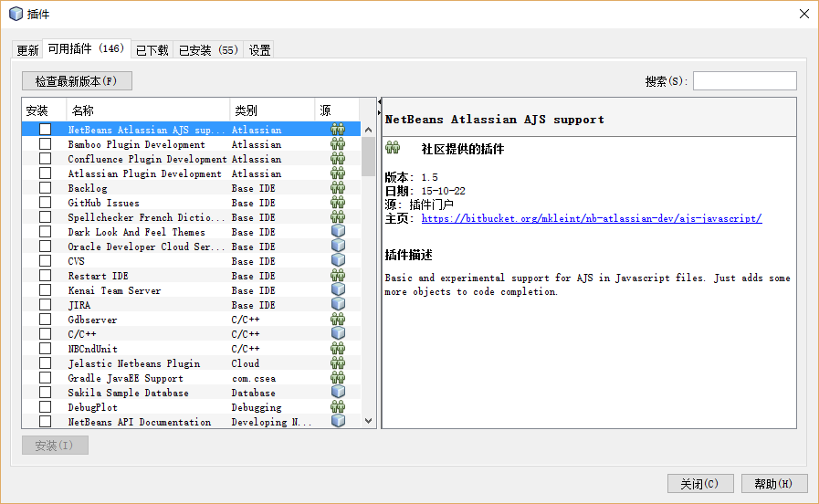Click source icon for Sakila Sample Database
The image size is (819, 504).
pyautogui.click(x=338, y=393)
